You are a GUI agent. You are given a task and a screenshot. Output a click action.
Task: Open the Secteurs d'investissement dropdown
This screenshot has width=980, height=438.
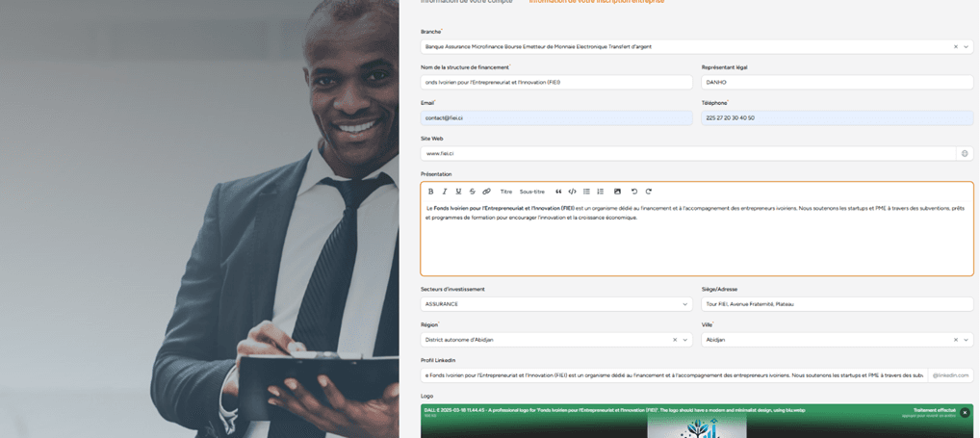pyautogui.click(x=684, y=304)
